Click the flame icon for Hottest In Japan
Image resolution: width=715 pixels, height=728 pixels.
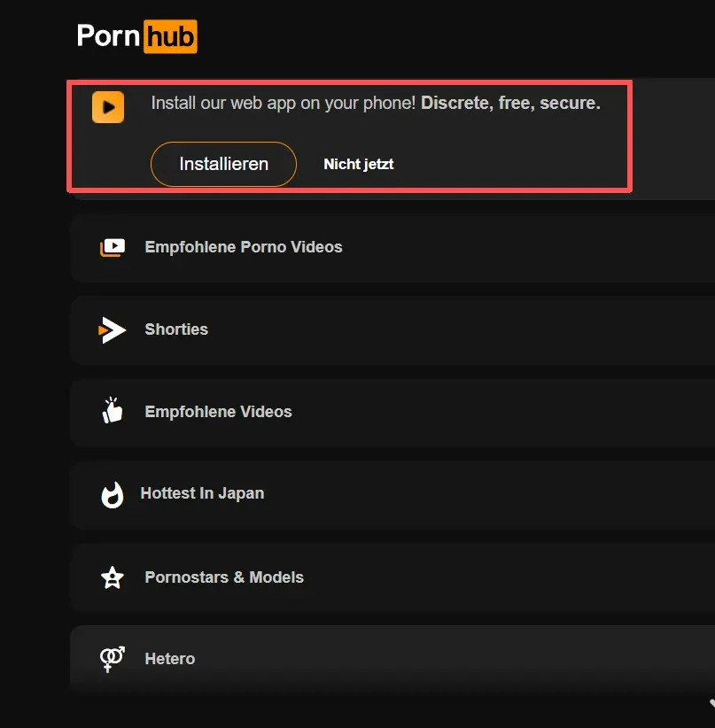point(113,495)
